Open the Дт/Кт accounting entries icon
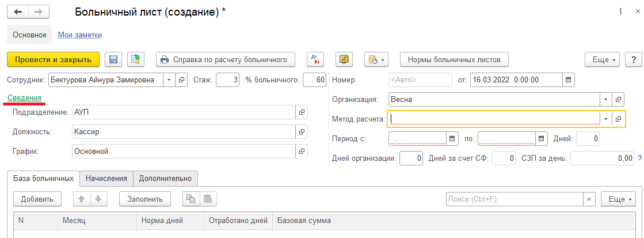This screenshot has height=238, width=644. point(316,59)
